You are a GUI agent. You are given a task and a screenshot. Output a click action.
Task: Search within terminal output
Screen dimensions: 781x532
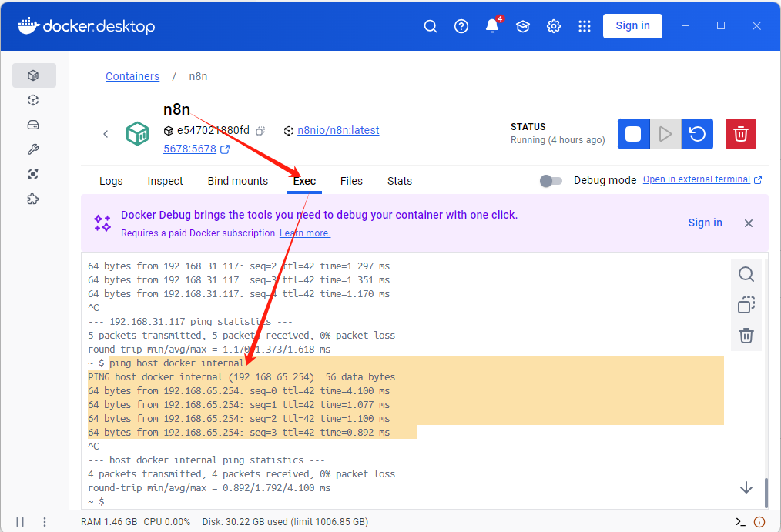pos(746,274)
